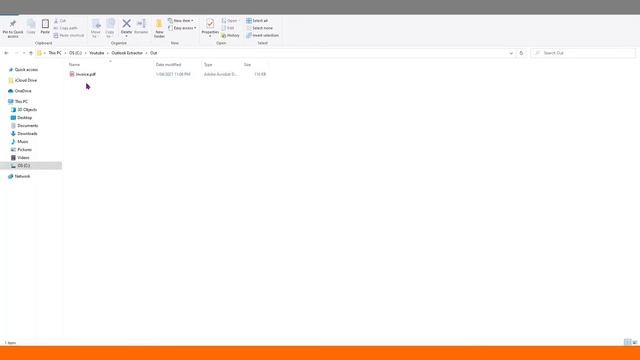Image resolution: width=640 pixels, height=360 pixels.
Task: Click the Rename ribbon button
Action: 141,27
